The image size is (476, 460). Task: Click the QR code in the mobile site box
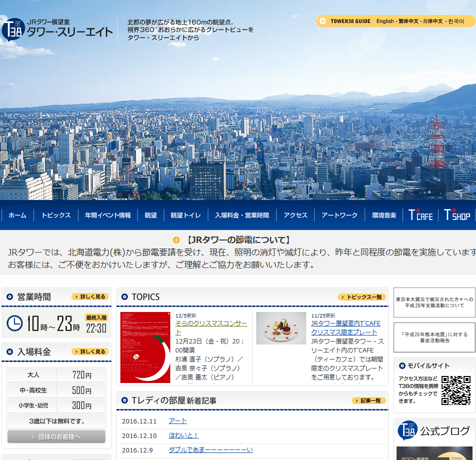[456, 390]
